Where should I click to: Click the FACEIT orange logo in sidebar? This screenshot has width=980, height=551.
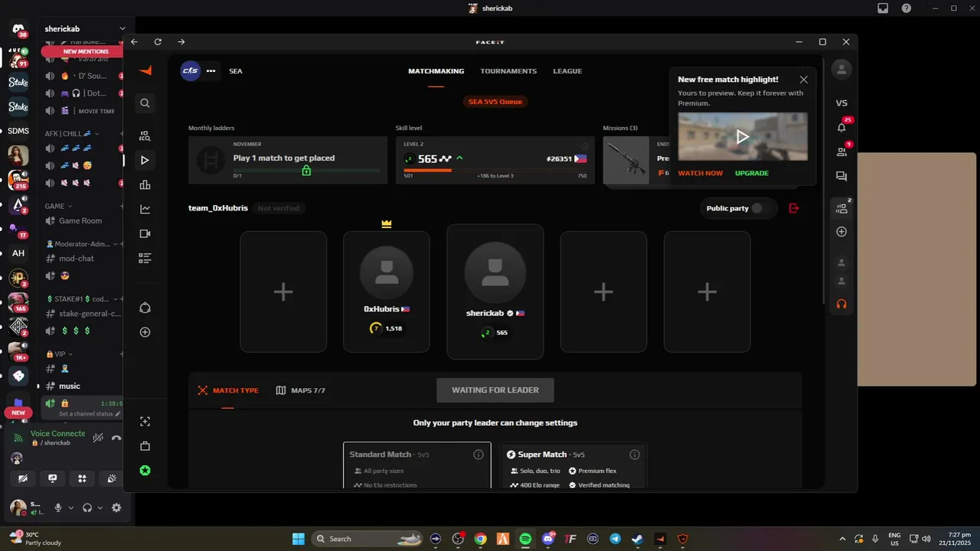click(x=145, y=70)
